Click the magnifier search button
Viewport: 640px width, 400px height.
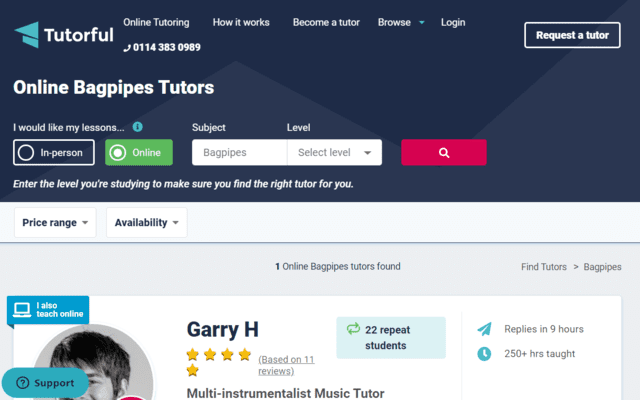(x=444, y=152)
